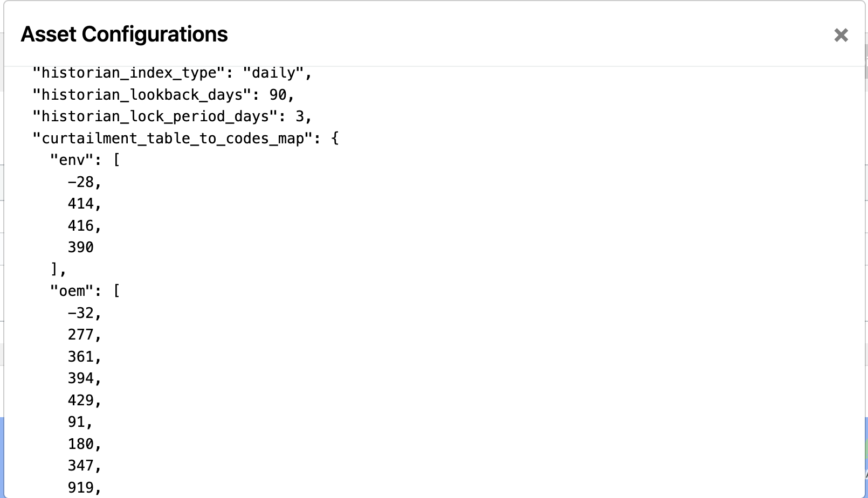
Task: Click the 414 code entry
Action: click(x=80, y=204)
